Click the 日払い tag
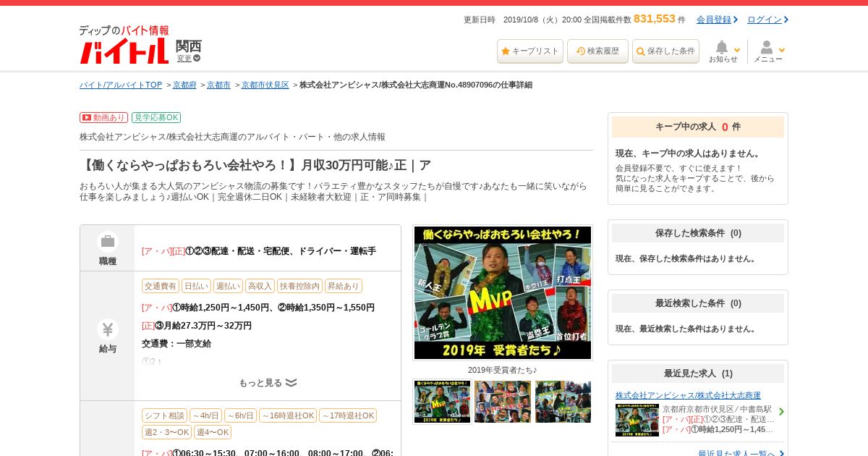Screen dimensions: 868x456 [196, 286]
